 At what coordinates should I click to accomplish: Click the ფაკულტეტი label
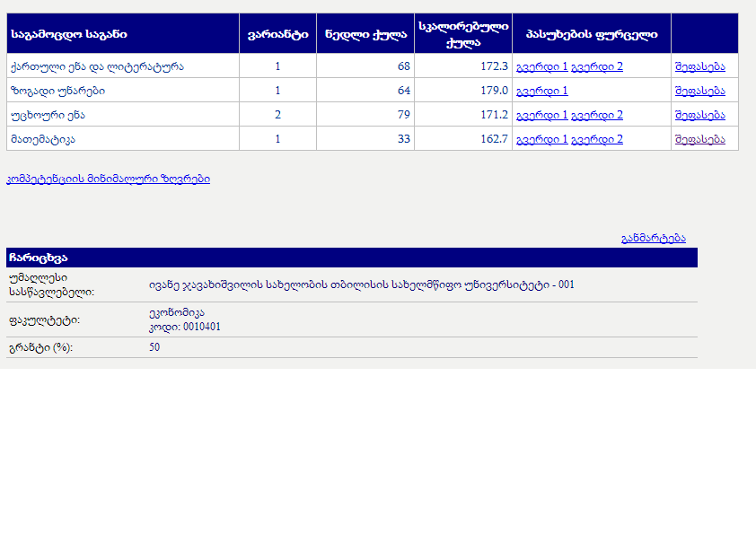[44, 320]
